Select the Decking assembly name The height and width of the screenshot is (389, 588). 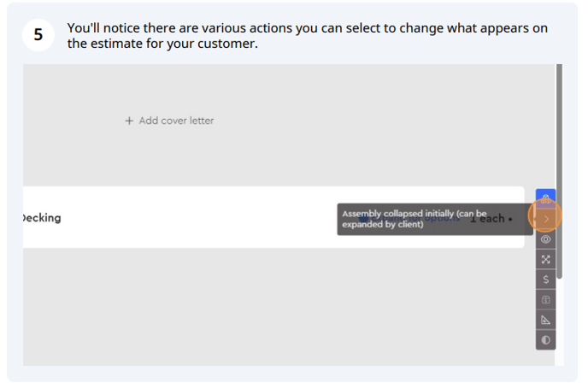pos(42,218)
